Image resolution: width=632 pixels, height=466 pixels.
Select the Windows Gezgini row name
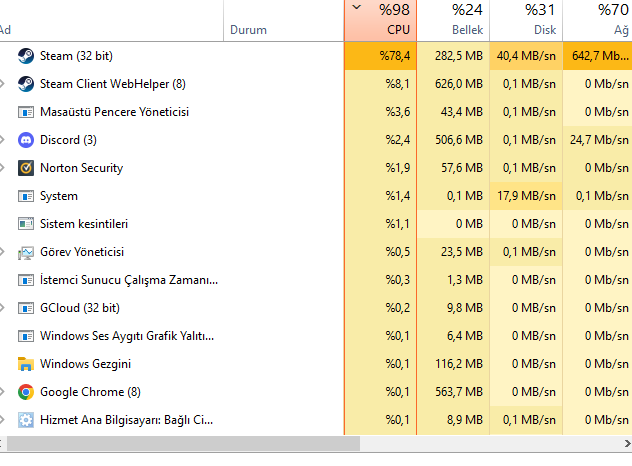[85, 364]
